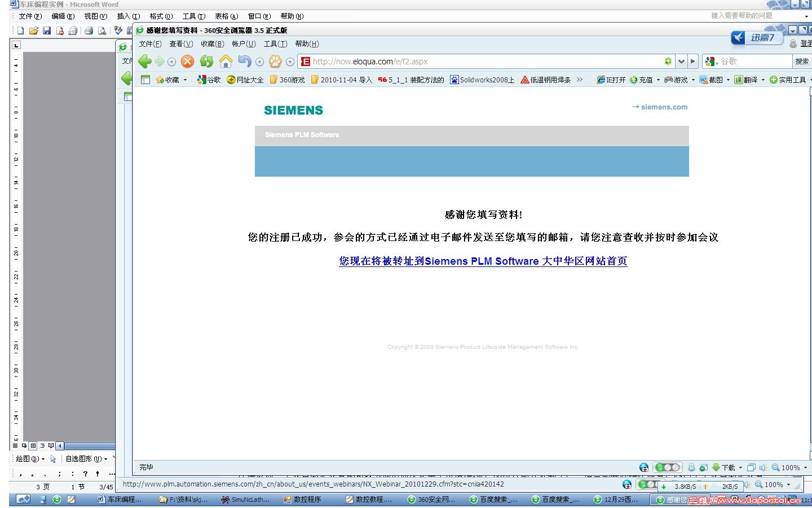The height and width of the screenshot is (508, 812).
Task: Open the Solidworks2008上 bookmark
Action: pyautogui.click(x=483, y=80)
